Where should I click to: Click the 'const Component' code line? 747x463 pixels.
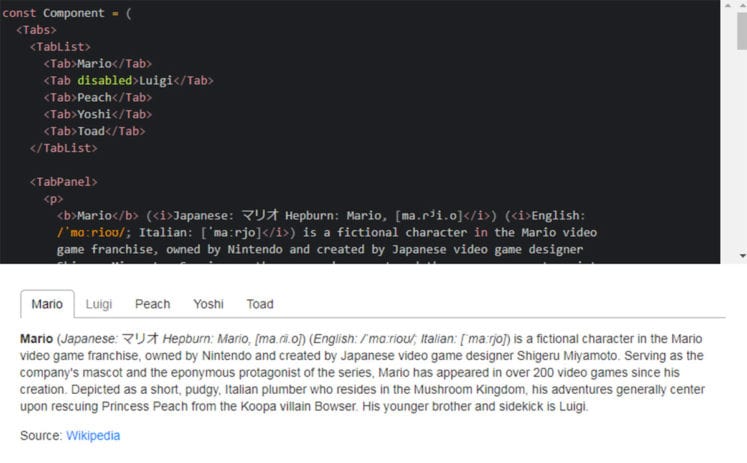click(67, 14)
